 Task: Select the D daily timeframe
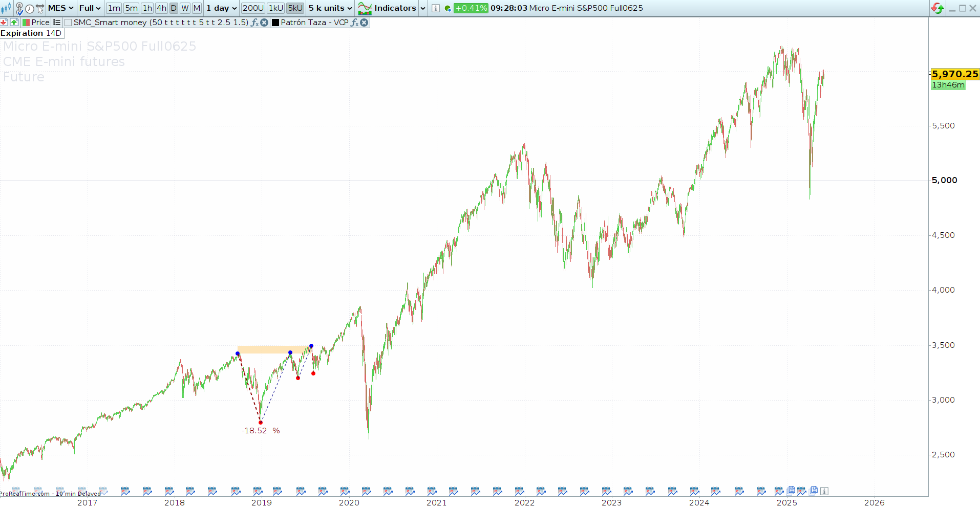click(174, 8)
